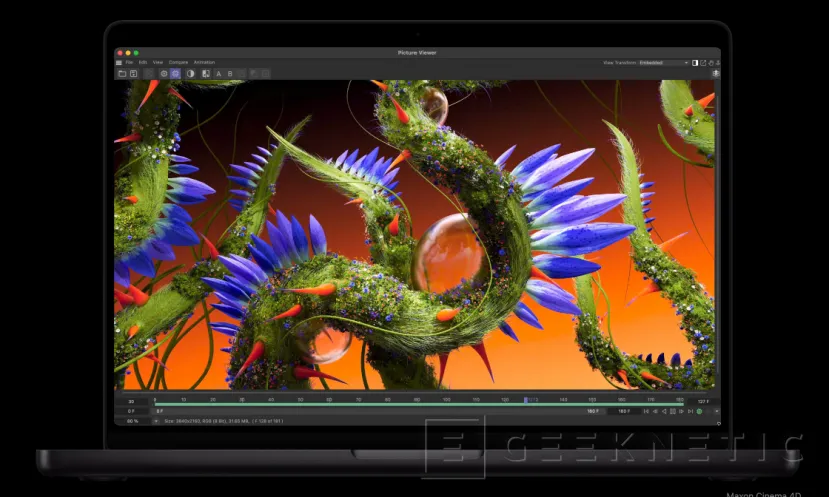
Task: Go to the first frame
Action: [x=646, y=411]
